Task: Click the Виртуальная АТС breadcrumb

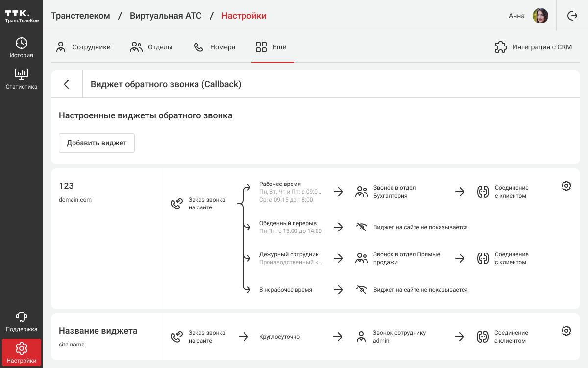Action: click(166, 16)
